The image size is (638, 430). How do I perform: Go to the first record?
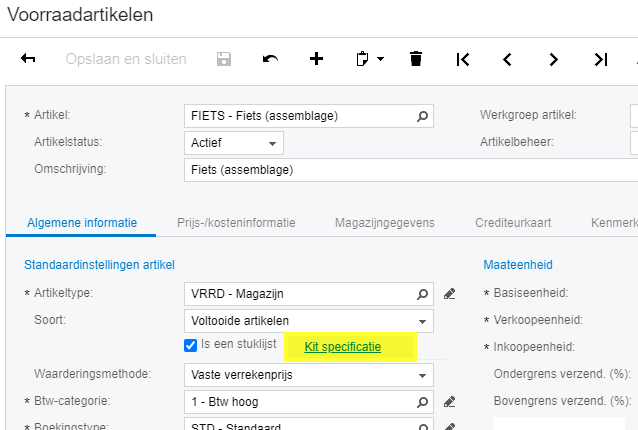462,59
